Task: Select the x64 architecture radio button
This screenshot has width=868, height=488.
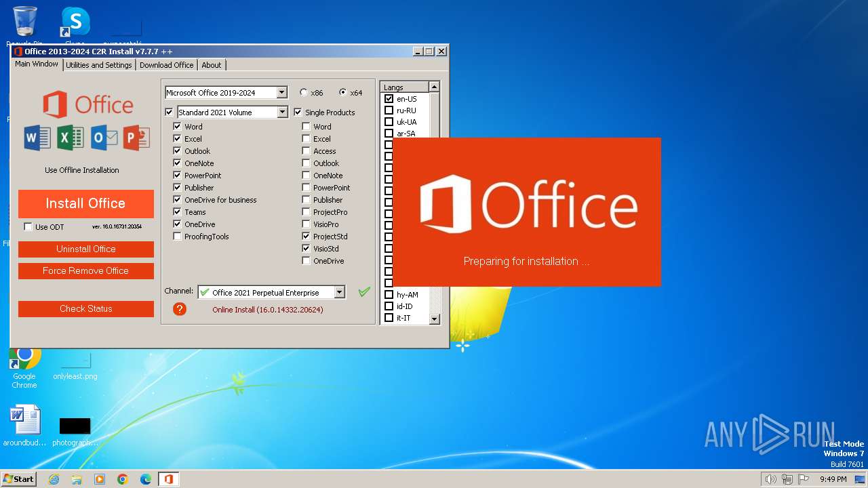Action: (x=342, y=92)
